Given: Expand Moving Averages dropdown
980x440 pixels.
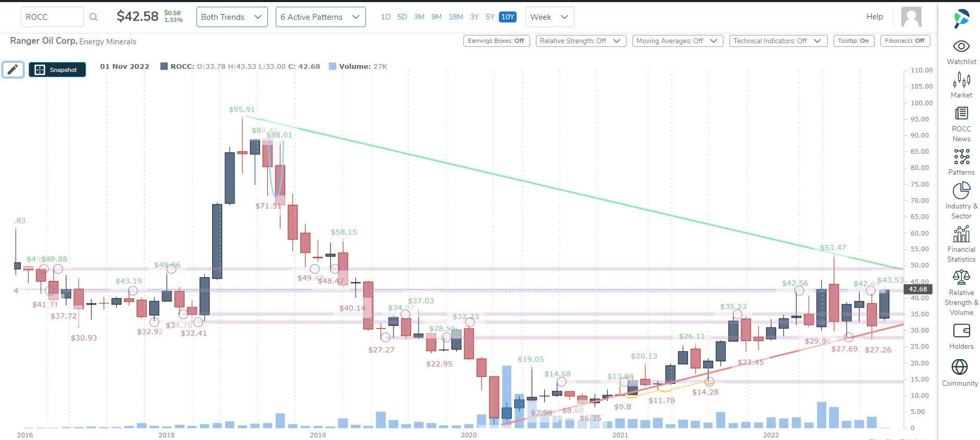Looking at the screenshot, I should click(678, 41).
